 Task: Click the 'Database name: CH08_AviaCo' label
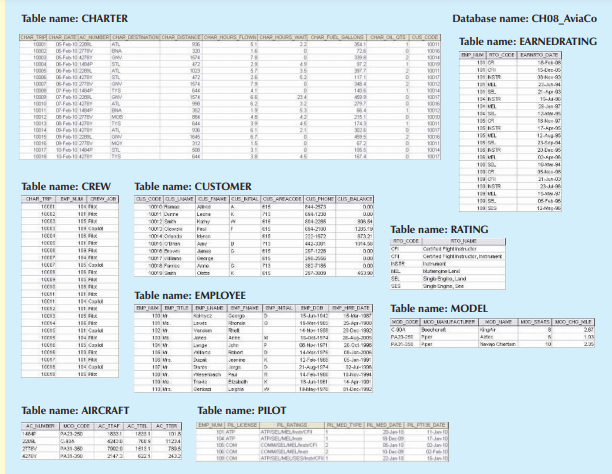coord(524,18)
